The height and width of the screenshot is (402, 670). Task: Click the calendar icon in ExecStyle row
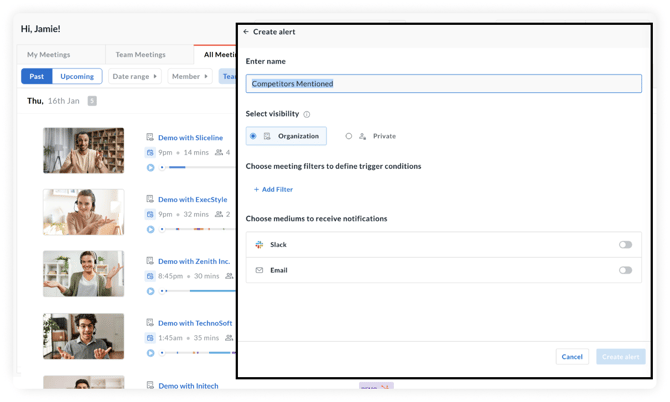click(150, 214)
